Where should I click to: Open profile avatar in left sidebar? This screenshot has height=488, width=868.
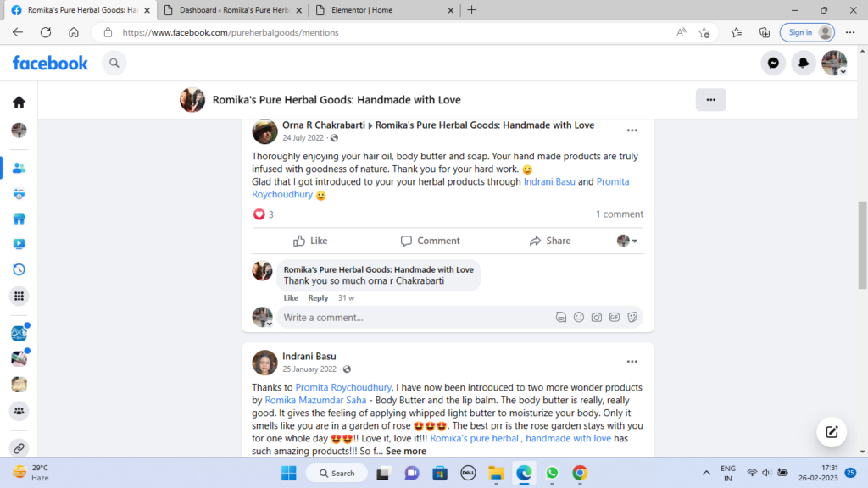click(x=19, y=130)
